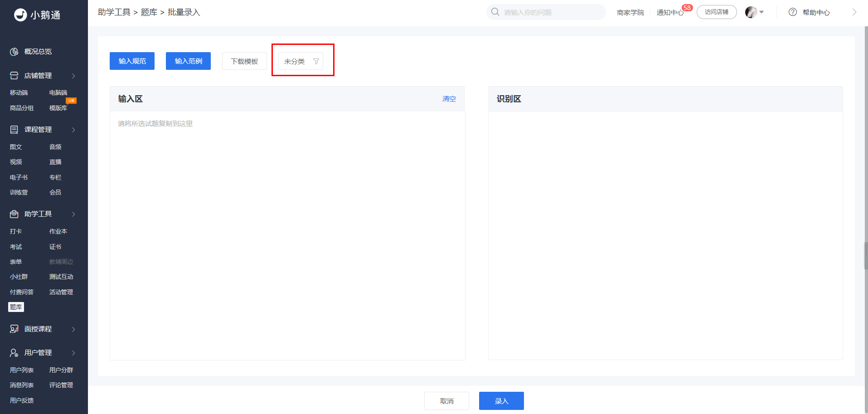The image size is (868, 414).
Task: Open 移动端 in sidebar
Action: click(19, 93)
